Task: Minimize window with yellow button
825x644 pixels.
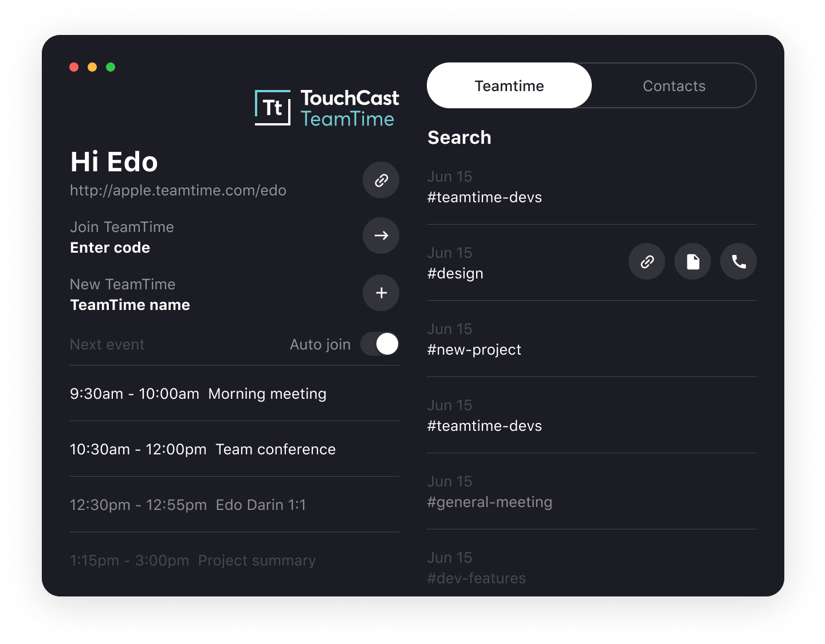Action: [x=92, y=67]
